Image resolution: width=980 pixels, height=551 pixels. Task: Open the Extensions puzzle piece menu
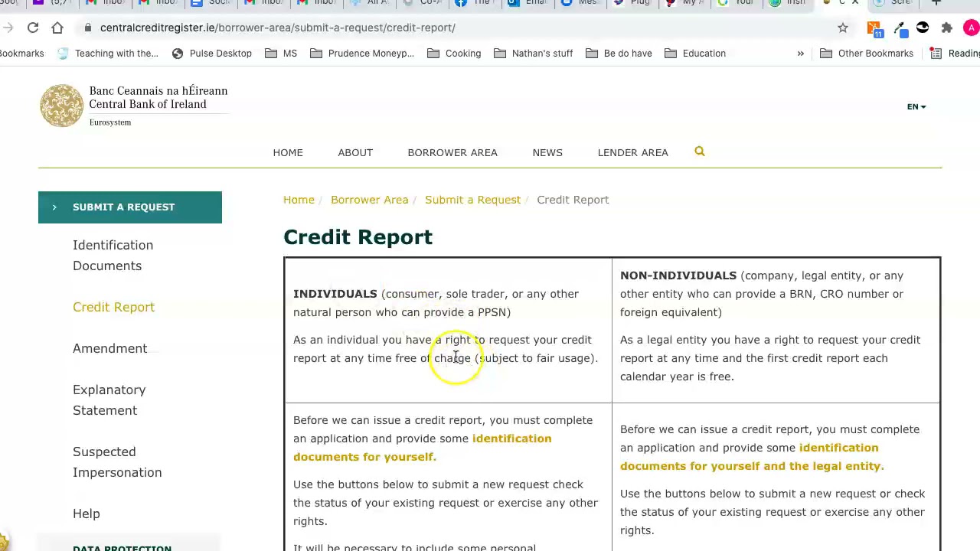[947, 28]
